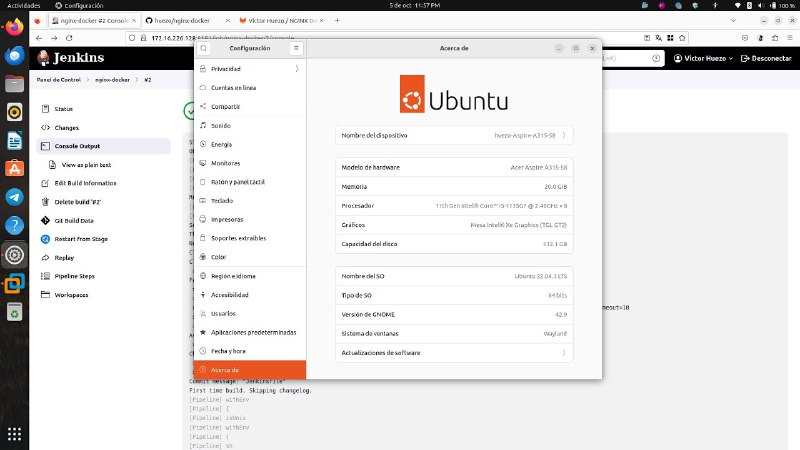Select Región e idioma in the sidebar
This screenshot has width=800, height=450.
point(250,276)
